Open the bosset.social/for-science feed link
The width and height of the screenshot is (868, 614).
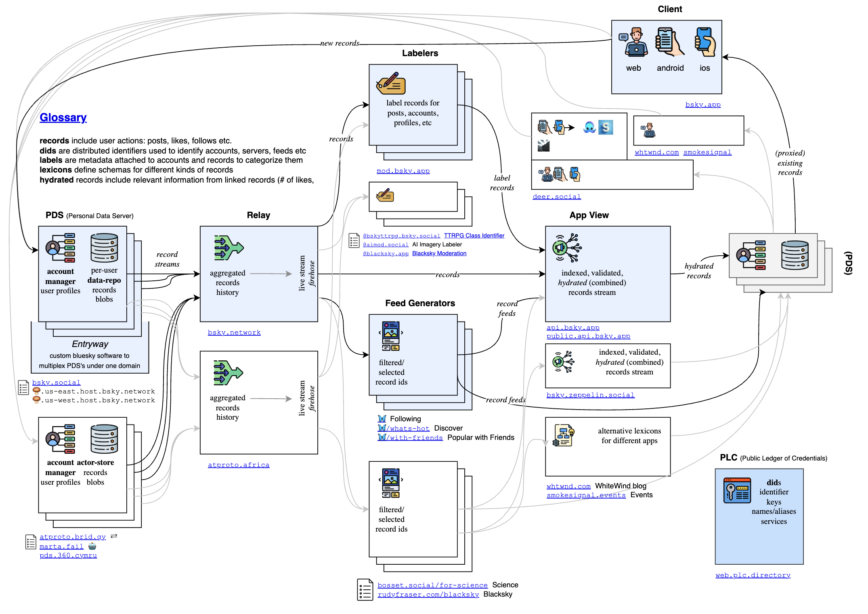pyautogui.click(x=432, y=585)
